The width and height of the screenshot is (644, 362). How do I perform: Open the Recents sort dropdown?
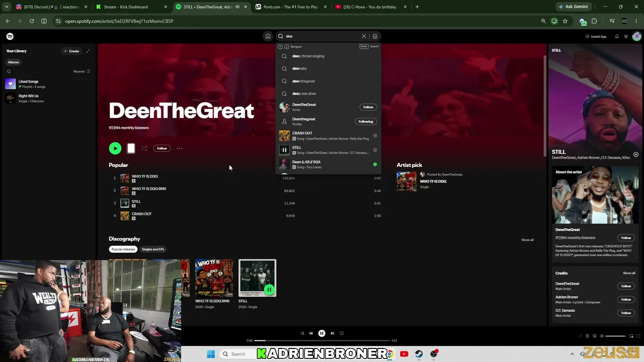coord(82,71)
